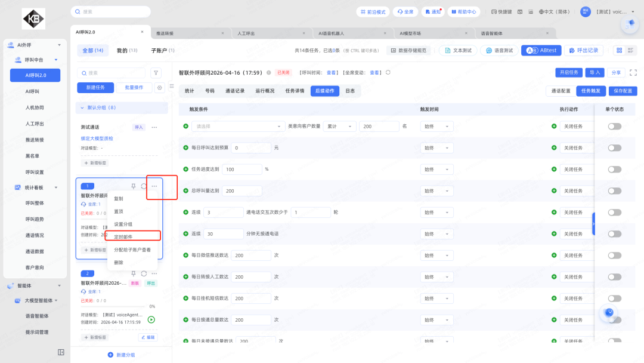644x363 pixels.
Task: Select 定时邮件 from the context menu
Action: pos(123,236)
